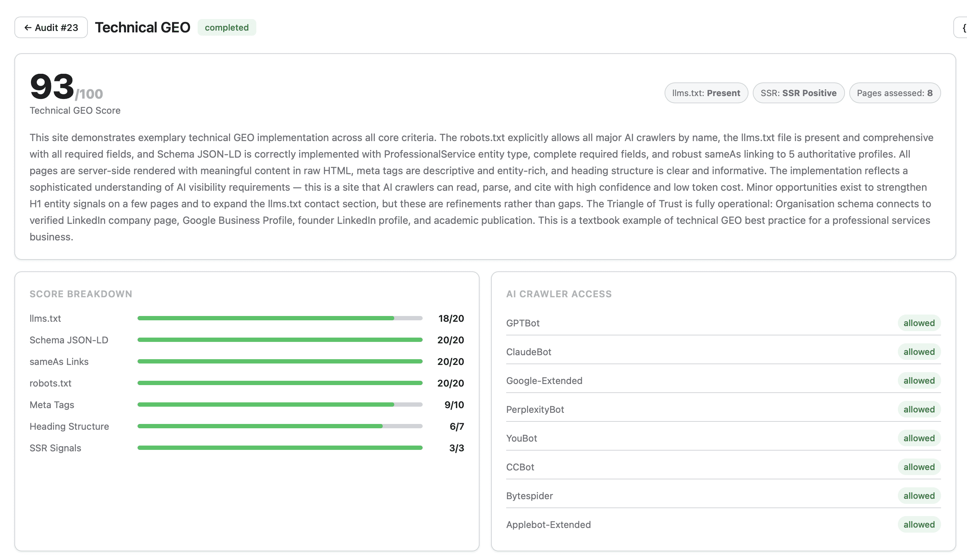Click the allowed badge for CCBot

pyautogui.click(x=919, y=467)
